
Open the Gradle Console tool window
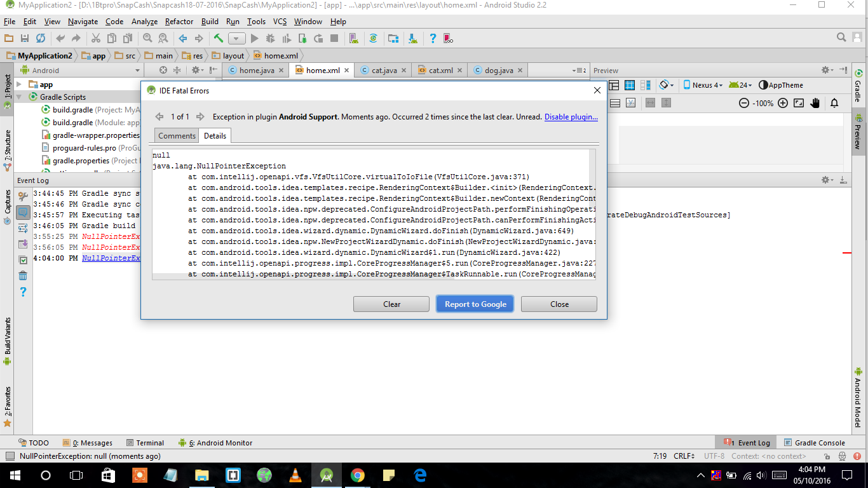tap(815, 443)
